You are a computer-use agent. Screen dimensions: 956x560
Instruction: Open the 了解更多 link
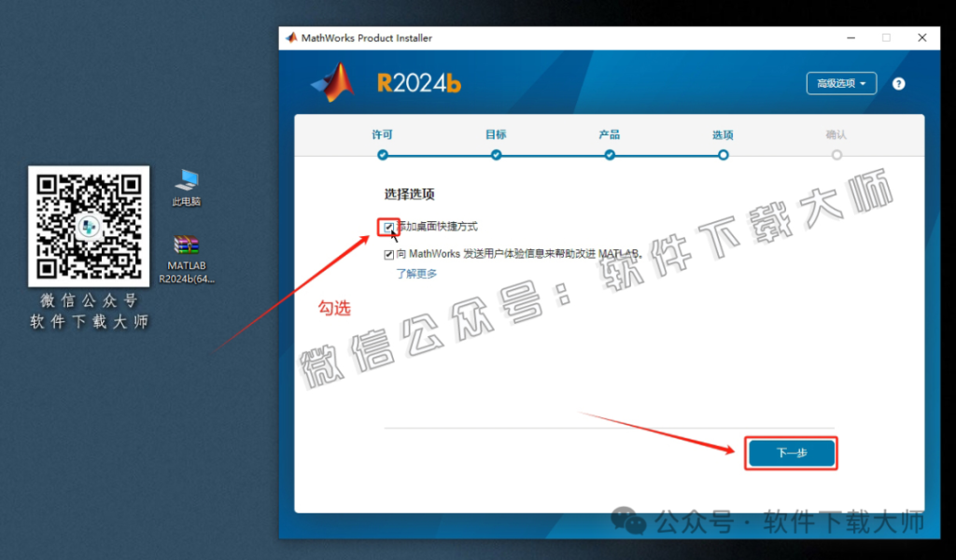click(x=416, y=274)
